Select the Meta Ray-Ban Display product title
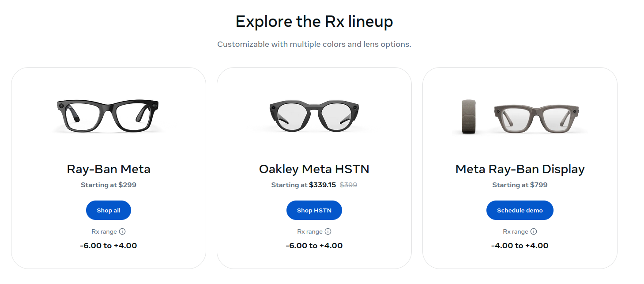This screenshot has height=284, width=644. click(x=520, y=169)
